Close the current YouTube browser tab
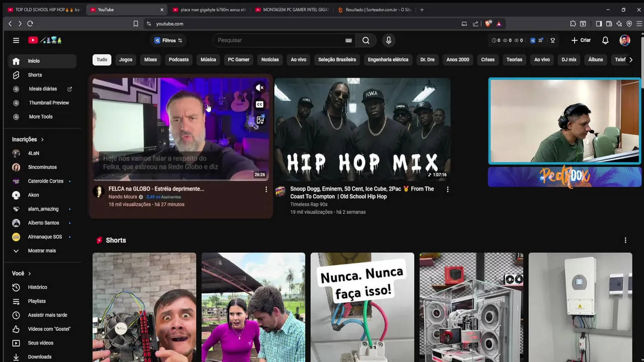The image size is (644, 362). (x=162, y=10)
